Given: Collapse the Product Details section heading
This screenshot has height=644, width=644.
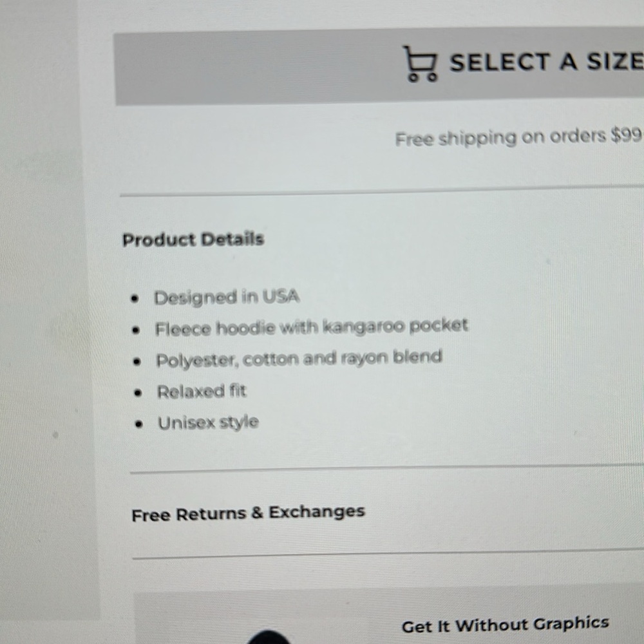Looking at the screenshot, I should [x=193, y=240].
